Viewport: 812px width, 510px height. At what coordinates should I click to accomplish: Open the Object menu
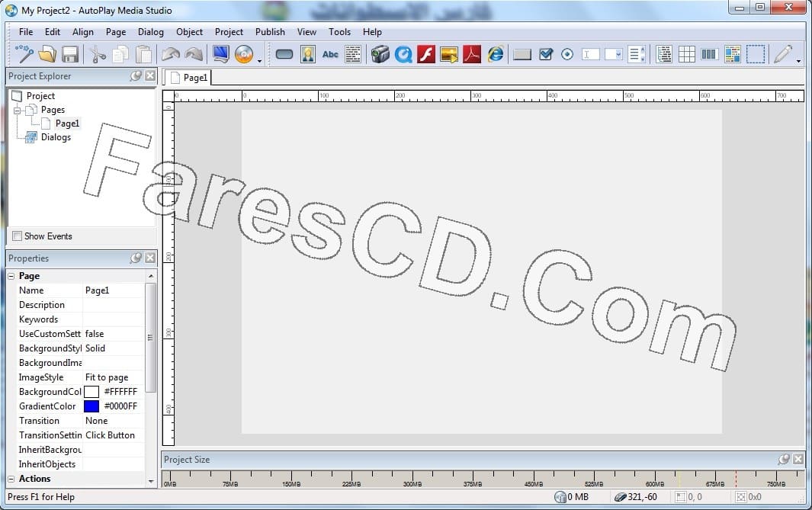(190, 31)
